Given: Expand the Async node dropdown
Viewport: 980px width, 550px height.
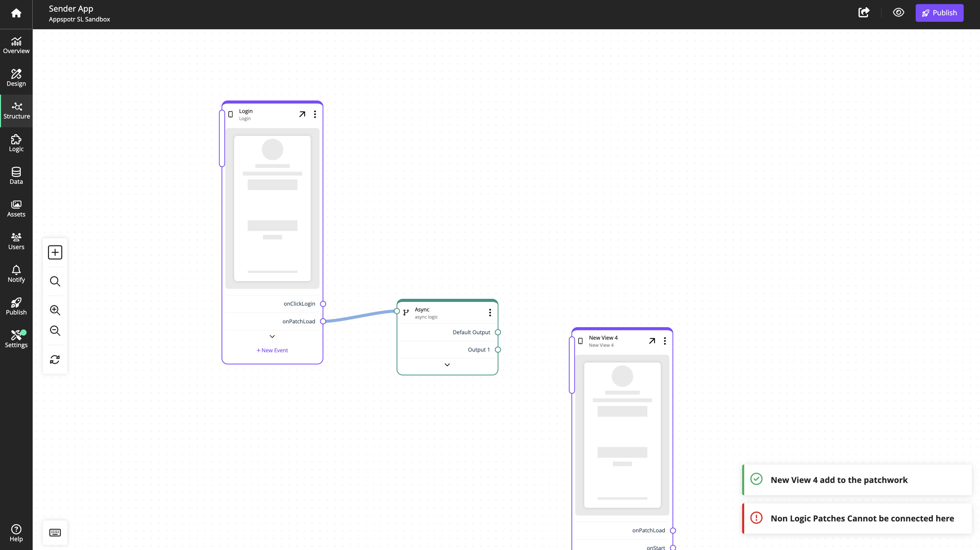Looking at the screenshot, I should click(x=447, y=365).
